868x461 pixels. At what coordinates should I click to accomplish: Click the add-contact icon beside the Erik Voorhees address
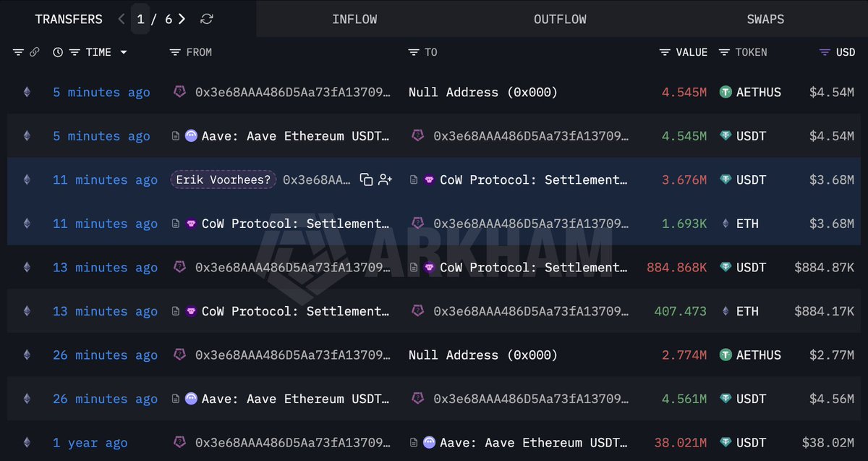(385, 179)
